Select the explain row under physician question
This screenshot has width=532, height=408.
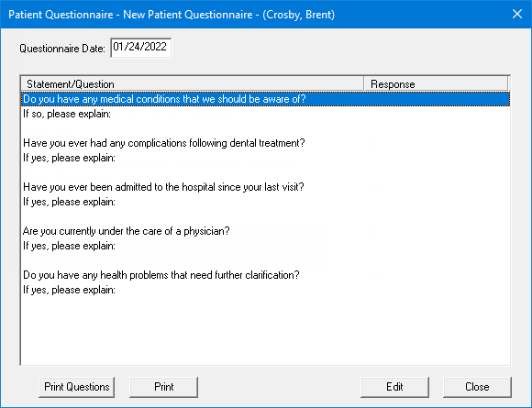click(265, 246)
